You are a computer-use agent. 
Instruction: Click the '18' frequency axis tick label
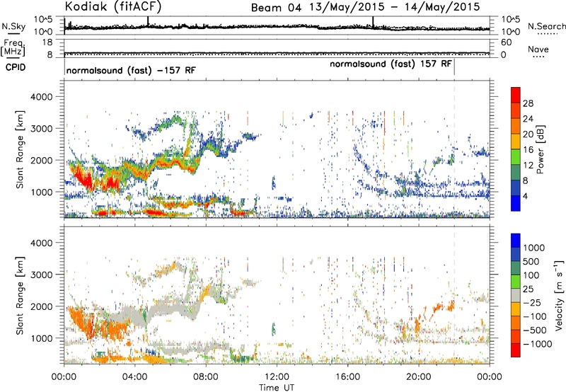click(x=47, y=42)
